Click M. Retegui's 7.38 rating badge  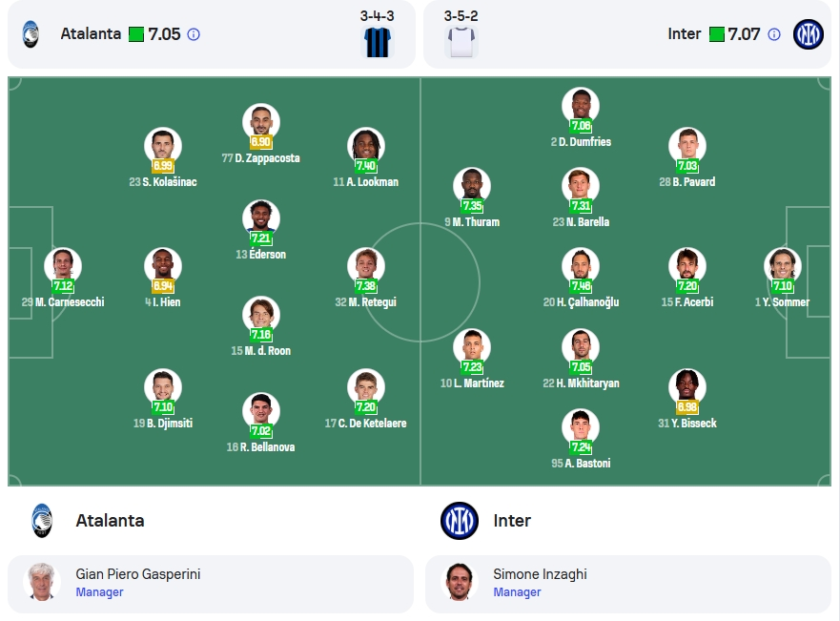click(366, 285)
